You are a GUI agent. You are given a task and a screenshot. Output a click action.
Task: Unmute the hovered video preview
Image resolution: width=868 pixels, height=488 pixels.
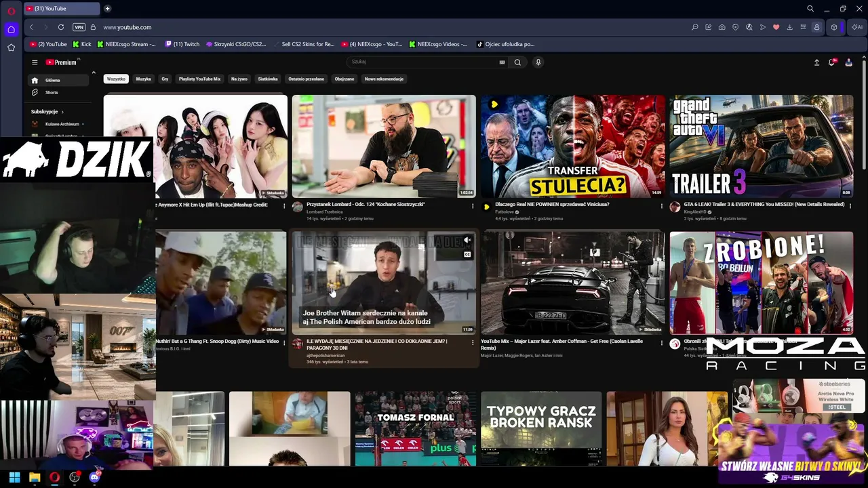tap(467, 240)
